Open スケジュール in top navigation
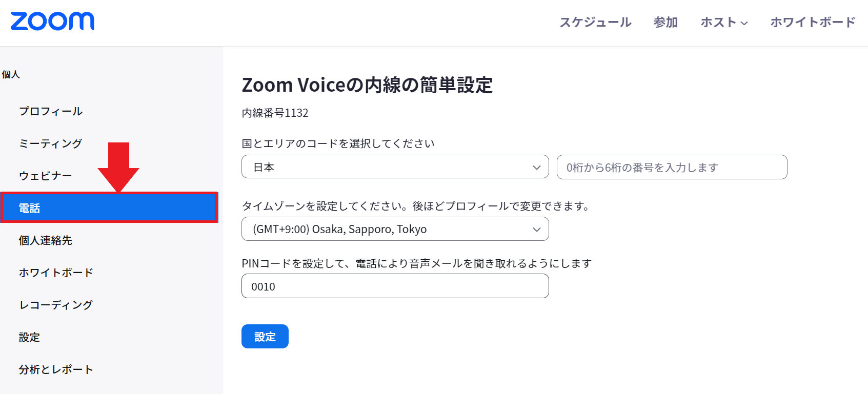The image size is (868, 394). point(595,23)
